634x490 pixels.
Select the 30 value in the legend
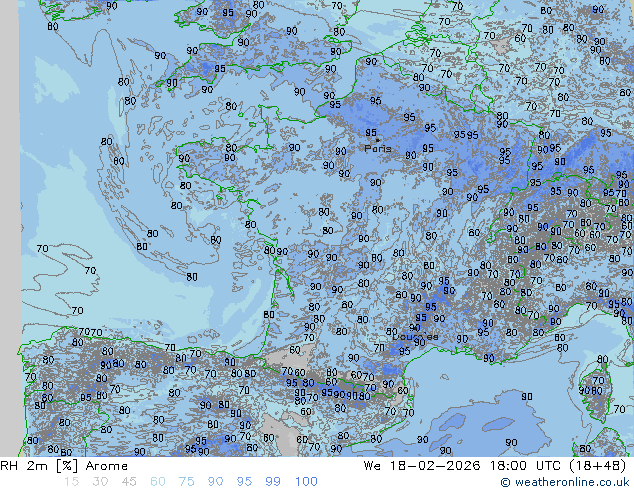[x=101, y=482]
